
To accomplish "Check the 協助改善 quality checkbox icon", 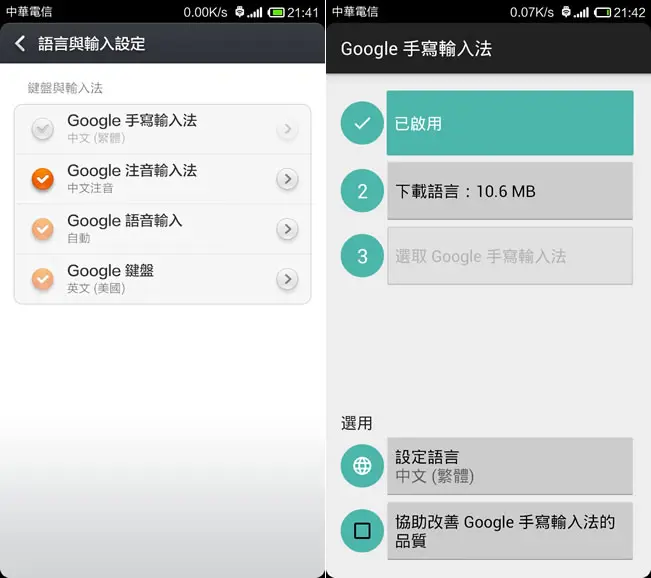I will tap(362, 531).
